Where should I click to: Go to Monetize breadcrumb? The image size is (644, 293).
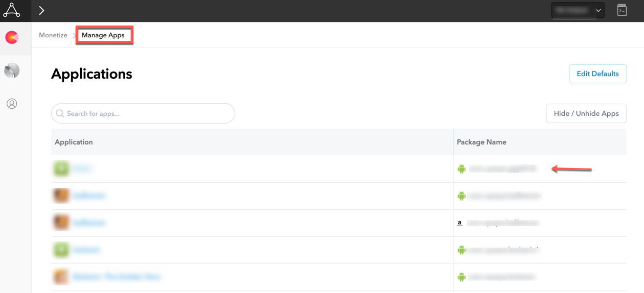(53, 35)
